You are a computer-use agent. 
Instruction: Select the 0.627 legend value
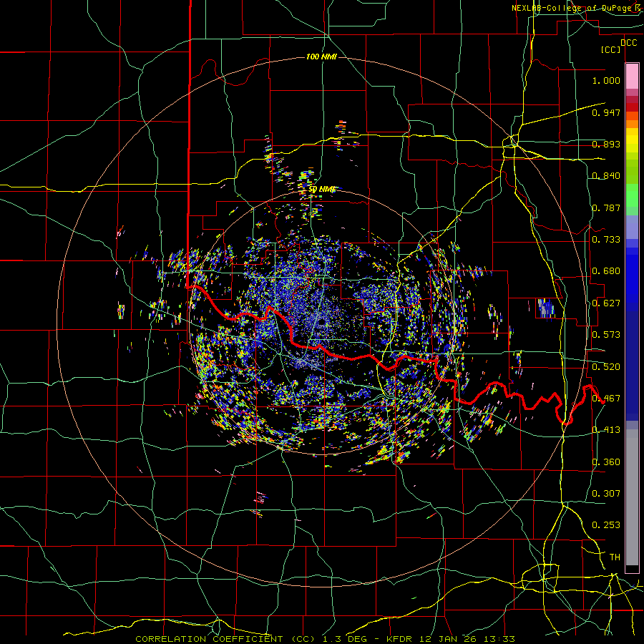(x=606, y=303)
